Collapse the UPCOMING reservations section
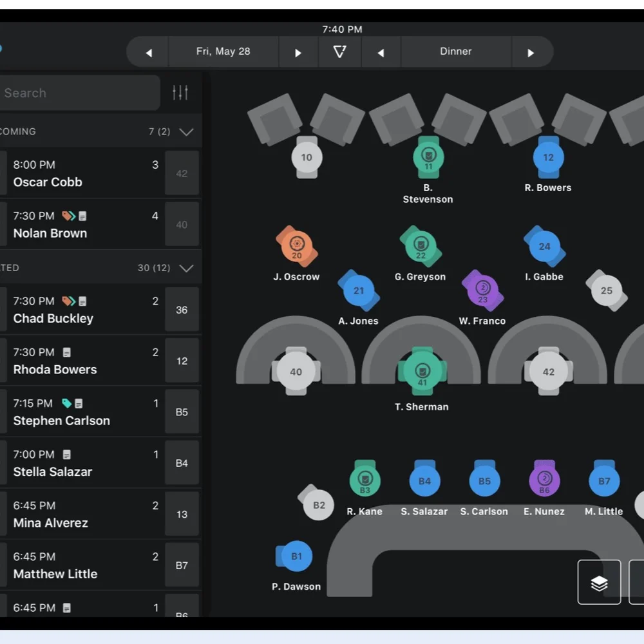Image resolution: width=644 pixels, height=644 pixels. click(x=187, y=131)
